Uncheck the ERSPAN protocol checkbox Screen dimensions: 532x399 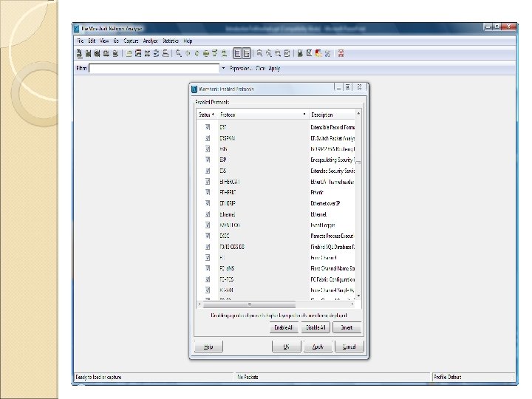(x=208, y=138)
